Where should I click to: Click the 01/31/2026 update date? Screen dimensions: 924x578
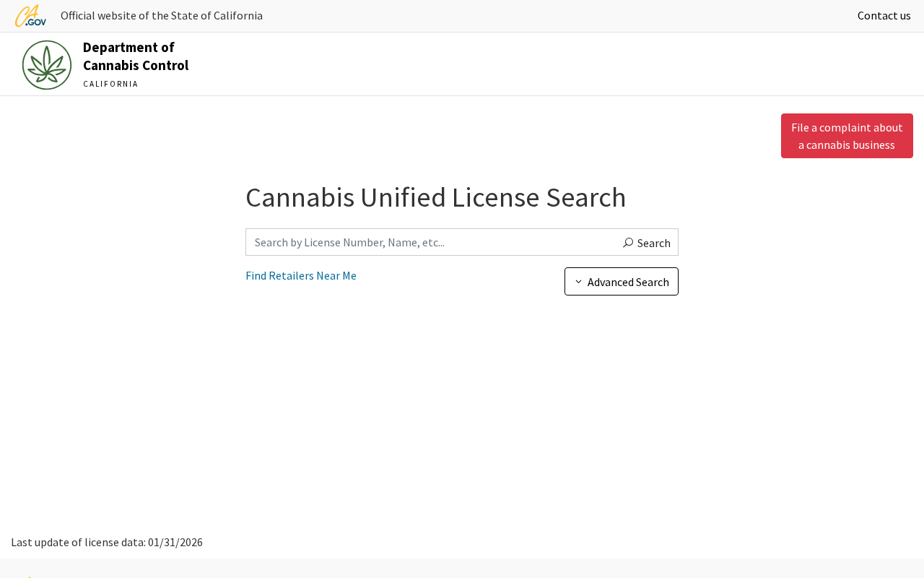click(x=175, y=542)
